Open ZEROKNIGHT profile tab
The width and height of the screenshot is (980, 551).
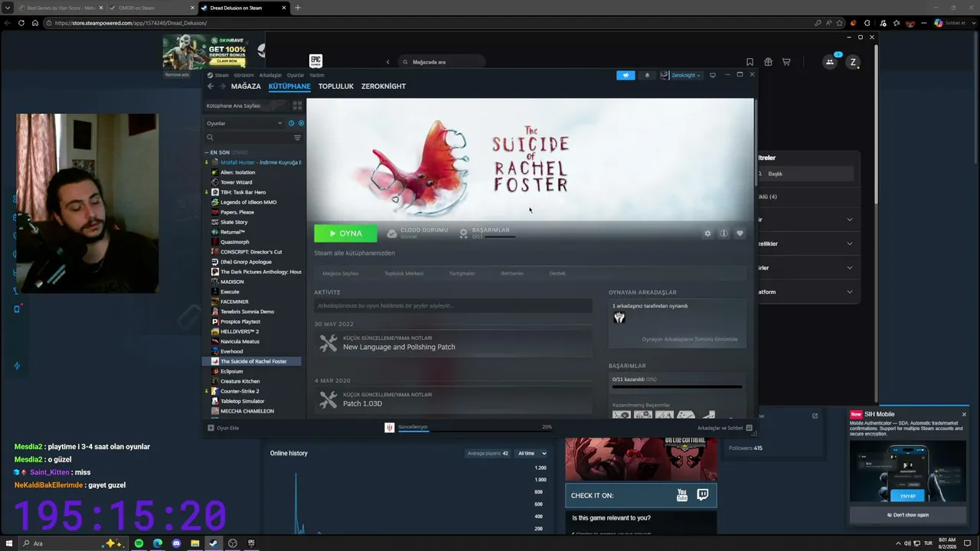click(x=384, y=86)
